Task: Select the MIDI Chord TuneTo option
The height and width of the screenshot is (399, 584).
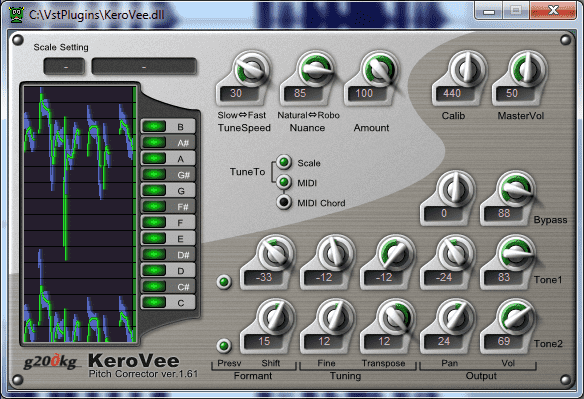Action: pyautogui.click(x=284, y=202)
